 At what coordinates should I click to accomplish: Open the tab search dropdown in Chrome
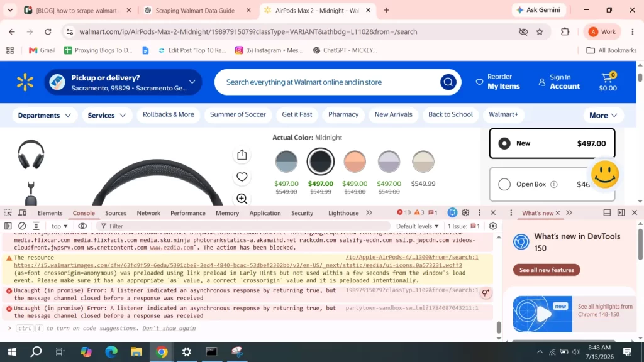pyautogui.click(x=10, y=10)
